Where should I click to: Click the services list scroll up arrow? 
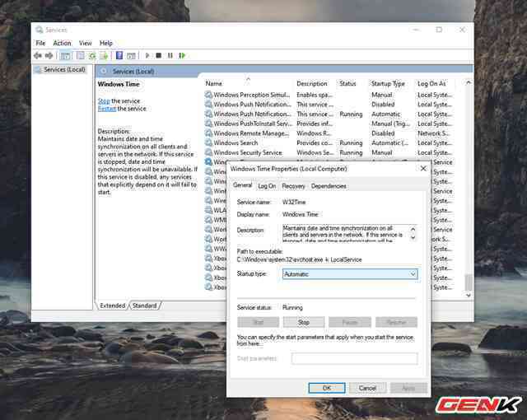469,82
